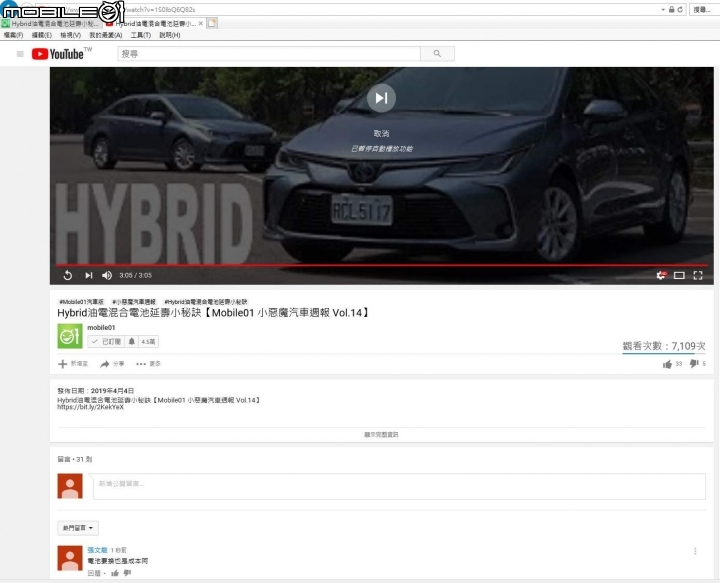This screenshot has height=583, width=720.
Task: Open the 說明(H) menu
Action: 169,35
